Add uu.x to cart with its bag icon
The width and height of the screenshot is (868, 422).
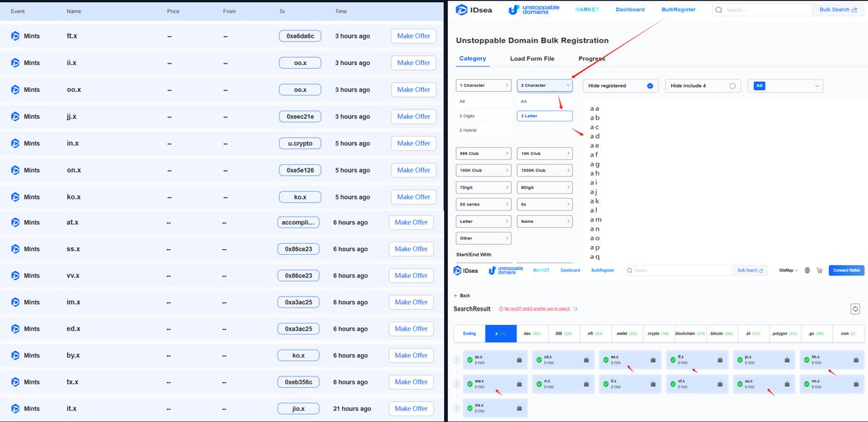788,384
